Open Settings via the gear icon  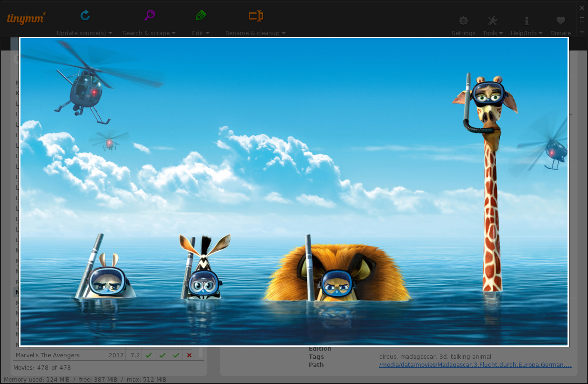[463, 21]
